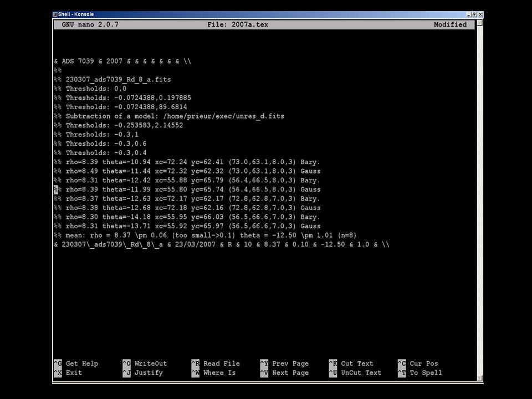
Task: Maximize the Konsole window
Action: (474, 14)
